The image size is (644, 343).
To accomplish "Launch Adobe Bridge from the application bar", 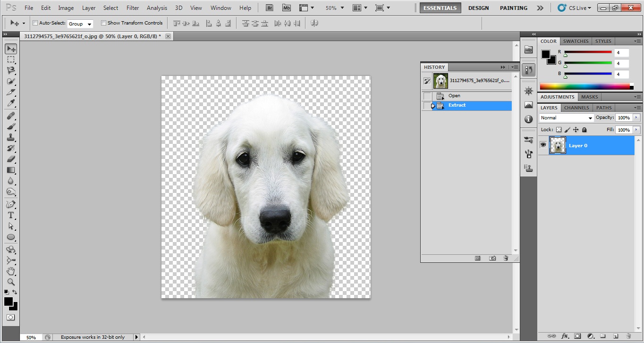I will coord(269,8).
